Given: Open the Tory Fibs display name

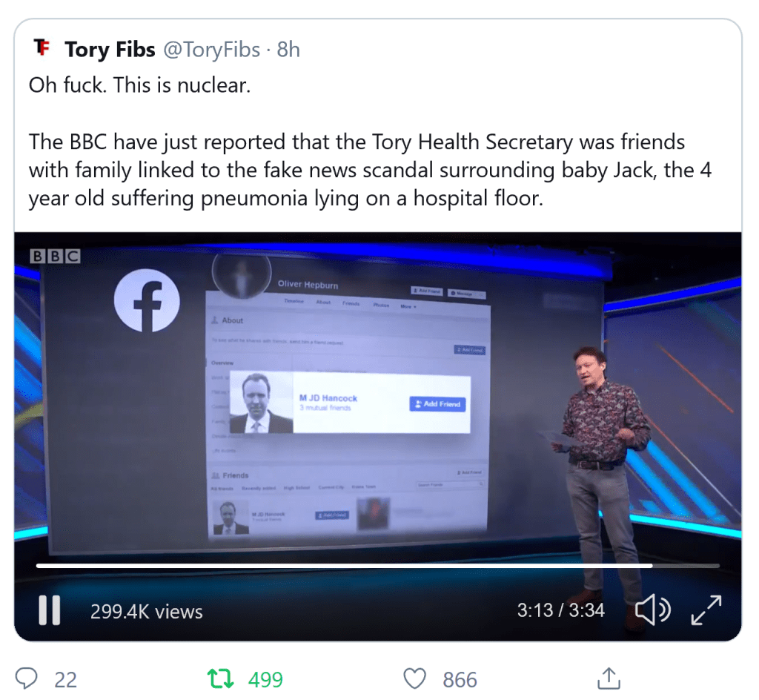Looking at the screenshot, I should 110,50.
